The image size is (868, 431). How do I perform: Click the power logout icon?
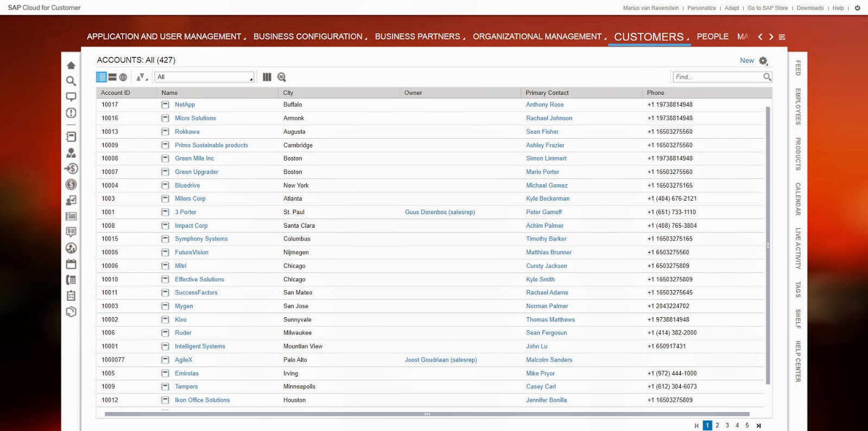point(858,8)
